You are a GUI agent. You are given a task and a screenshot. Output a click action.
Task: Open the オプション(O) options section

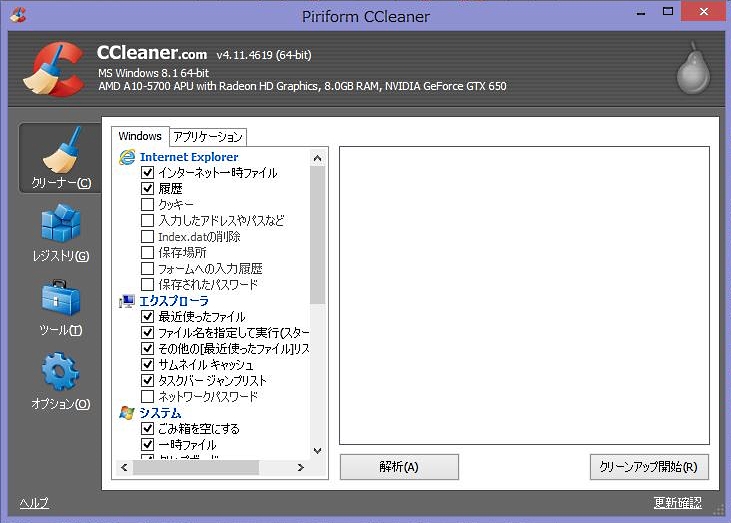[x=61, y=381]
